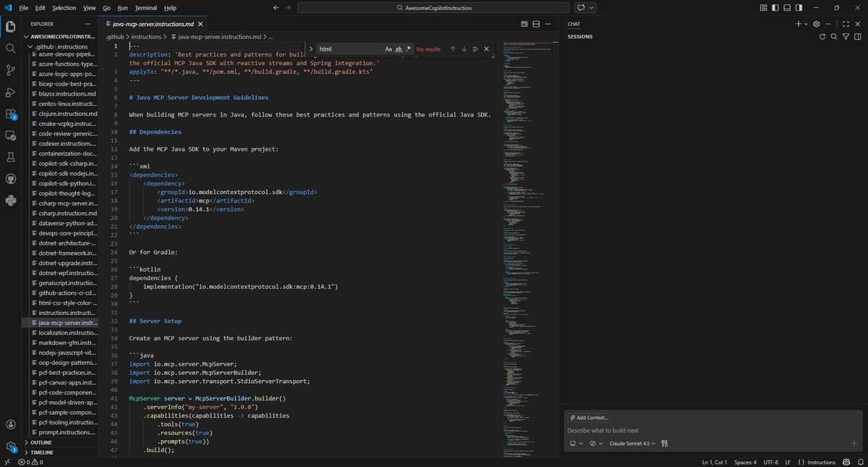Open the Testing flask view

(x=11, y=157)
